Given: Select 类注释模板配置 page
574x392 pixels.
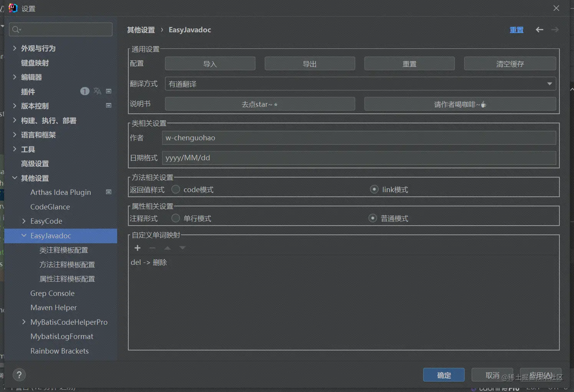Looking at the screenshot, I should point(64,250).
